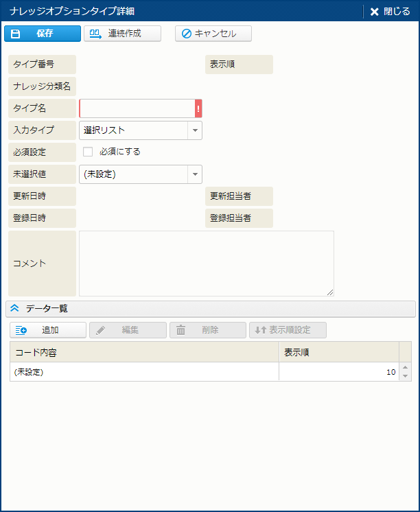
Task: Increase the 表示順 value with up arrow
Action: [405, 368]
